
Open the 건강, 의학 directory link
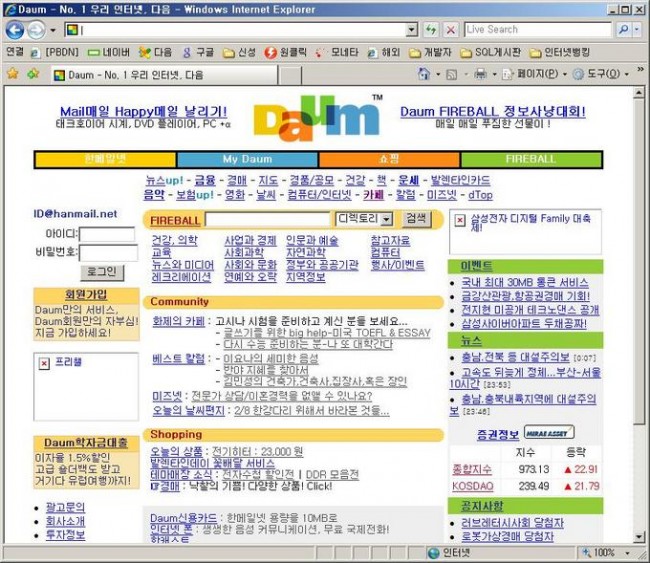coord(175,240)
